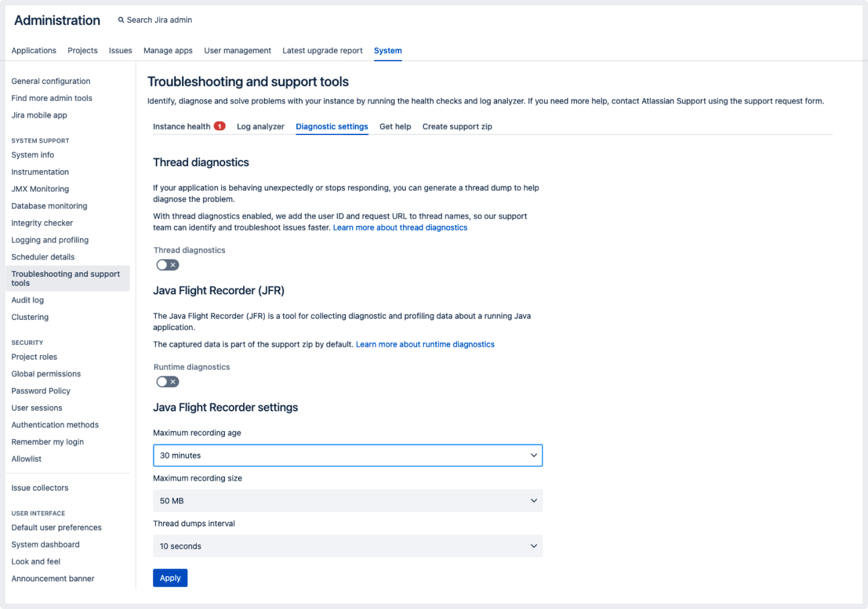Open Manage apps menu

coord(168,50)
